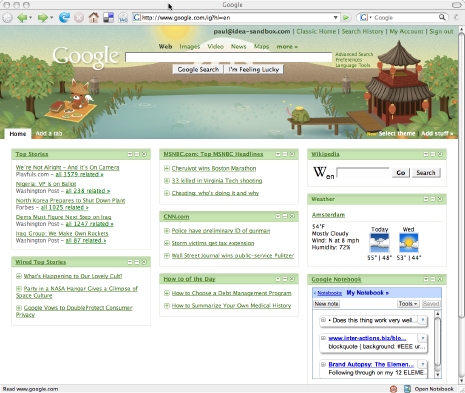465x393 pixels.
Task: Open the address bar history dropdown arrow
Action: (x=335, y=18)
